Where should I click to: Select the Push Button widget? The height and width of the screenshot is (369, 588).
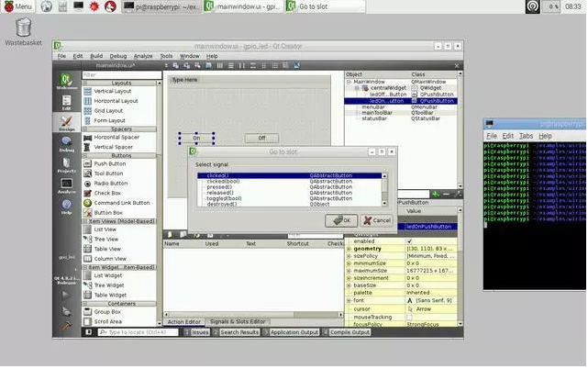108,163
